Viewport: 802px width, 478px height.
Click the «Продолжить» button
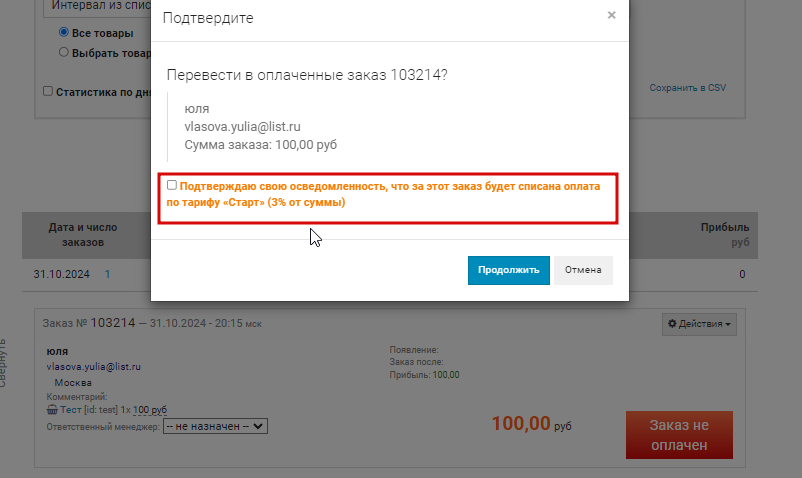click(508, 270)
